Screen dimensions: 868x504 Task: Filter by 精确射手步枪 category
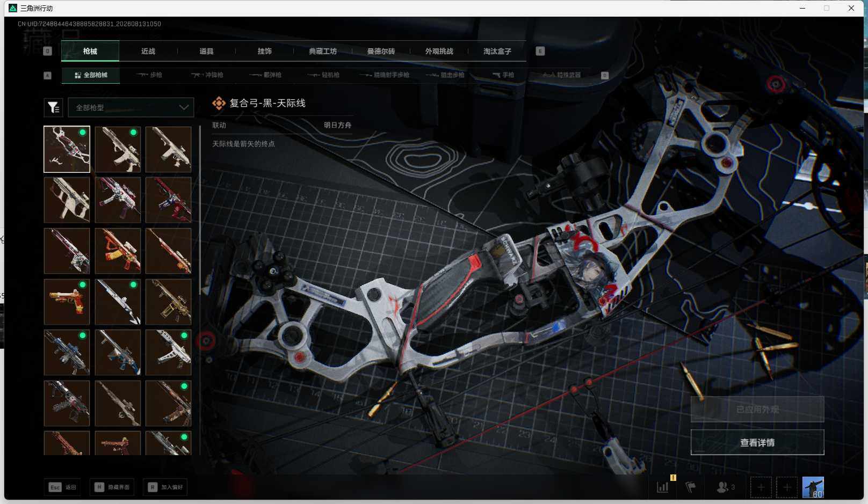[385, 75]
